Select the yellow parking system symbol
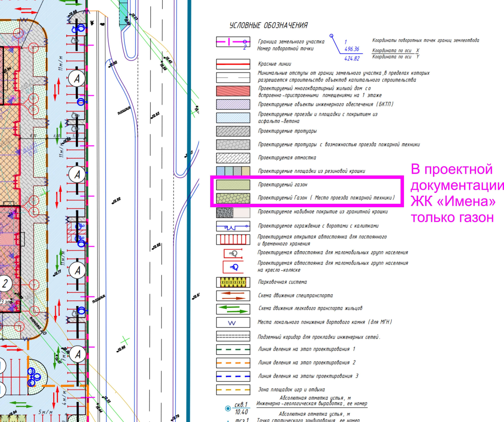 pyautogui.click(x=233, y=282)
